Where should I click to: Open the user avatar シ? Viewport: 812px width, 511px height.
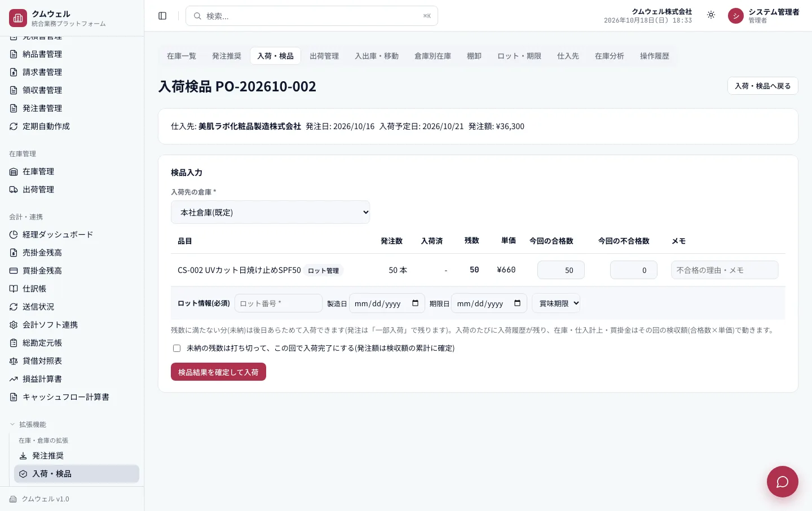(736, 16)
